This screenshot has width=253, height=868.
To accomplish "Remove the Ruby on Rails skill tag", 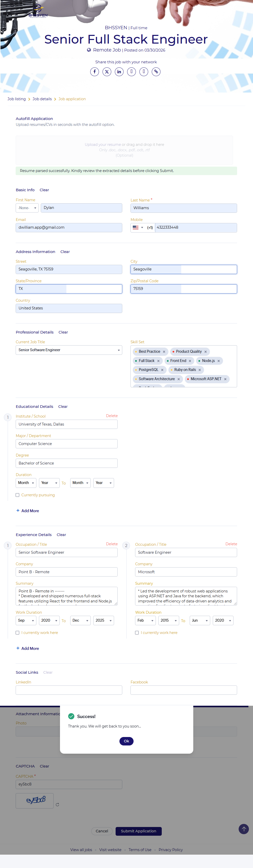I will [199, 370].
